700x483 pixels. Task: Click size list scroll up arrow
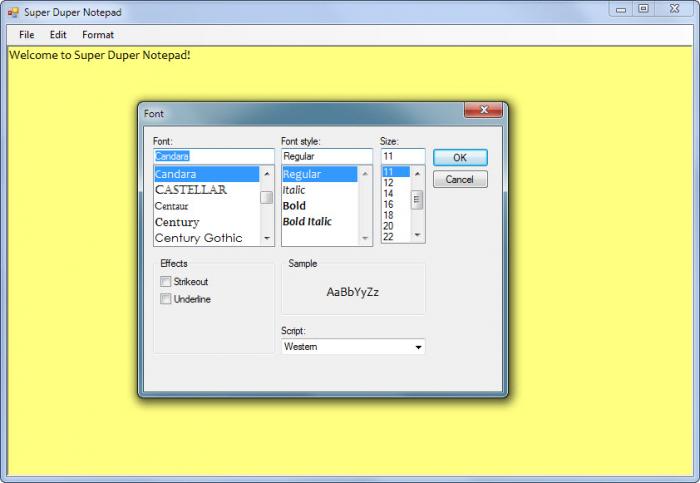[417, 173]
